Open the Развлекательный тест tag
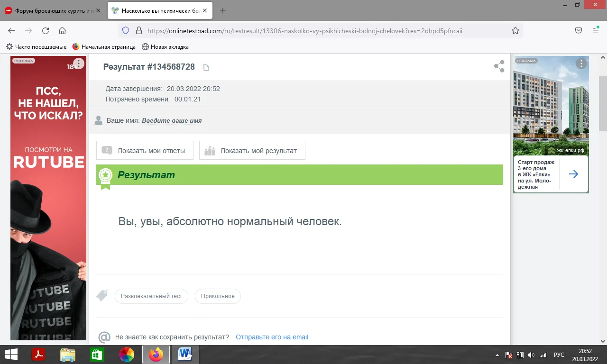This screenshot has height=364, width=607. coord(151,296)
